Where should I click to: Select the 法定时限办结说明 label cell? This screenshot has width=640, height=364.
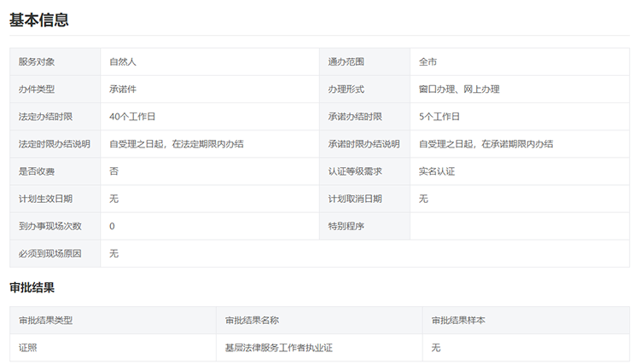[54, 144]
